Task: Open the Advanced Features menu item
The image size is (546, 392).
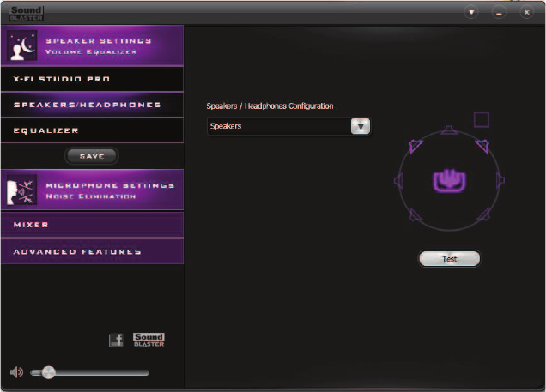Action: point(92,251)
